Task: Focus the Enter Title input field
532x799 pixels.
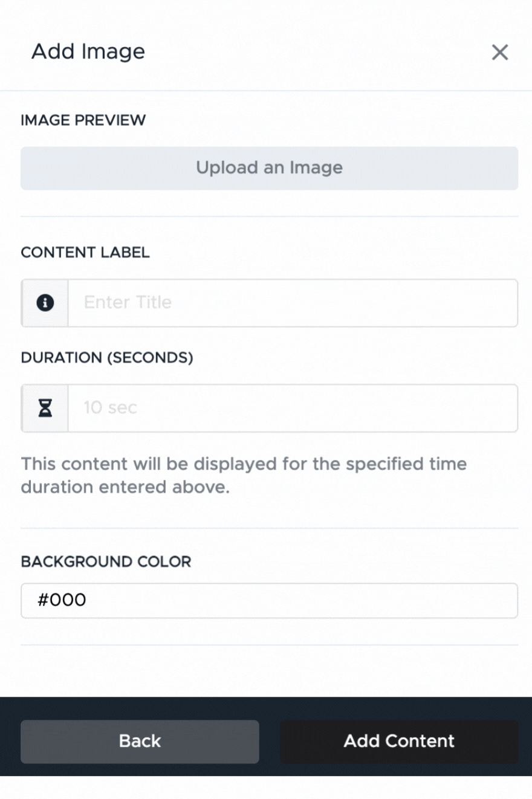Action: point(293,303)
